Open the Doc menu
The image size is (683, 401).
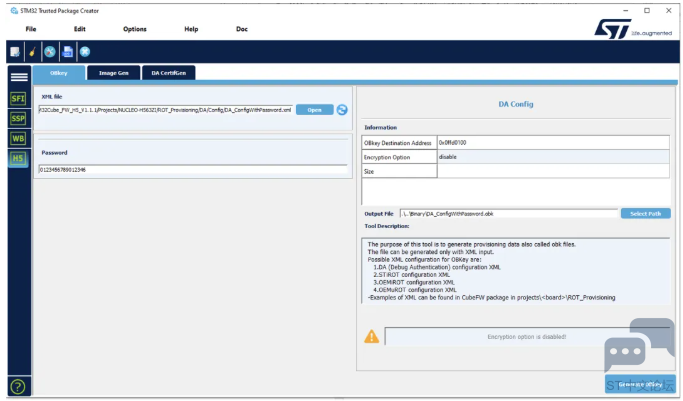[x=242, y=29]
